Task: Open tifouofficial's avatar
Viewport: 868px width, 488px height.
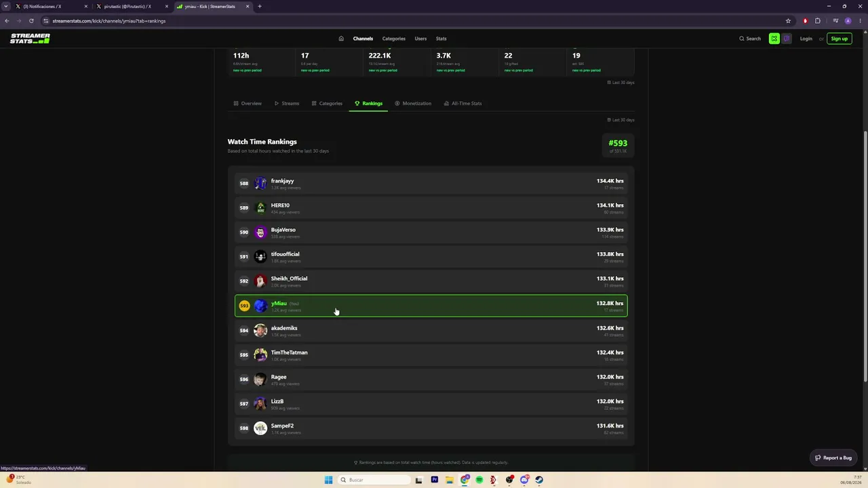Action: [260, 256]
